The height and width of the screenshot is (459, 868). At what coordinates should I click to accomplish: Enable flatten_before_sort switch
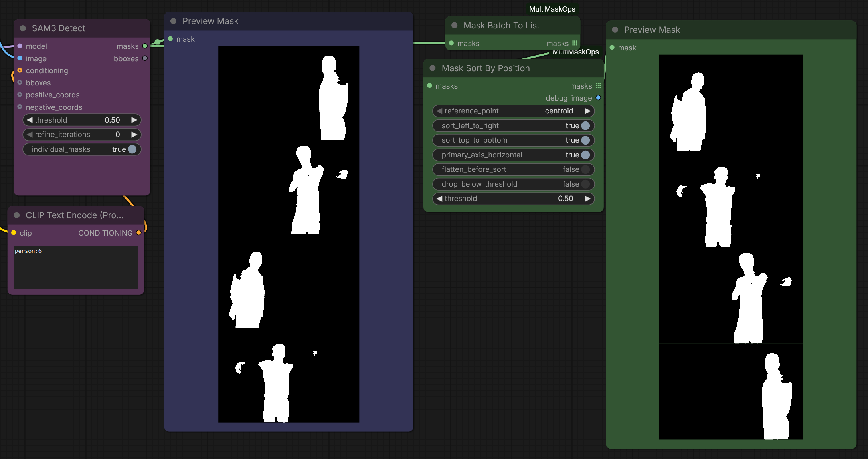click(x=585, y=169)
